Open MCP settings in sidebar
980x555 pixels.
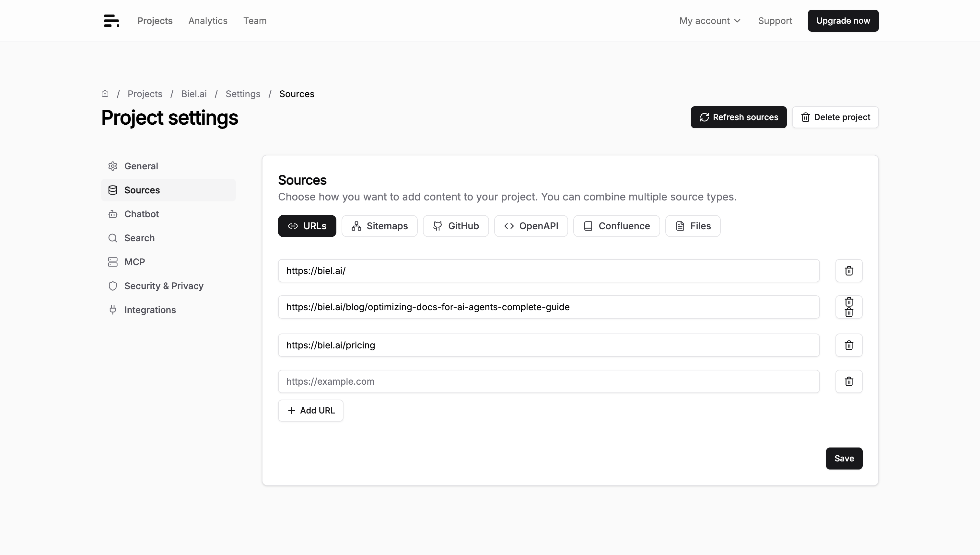point(168,262)
